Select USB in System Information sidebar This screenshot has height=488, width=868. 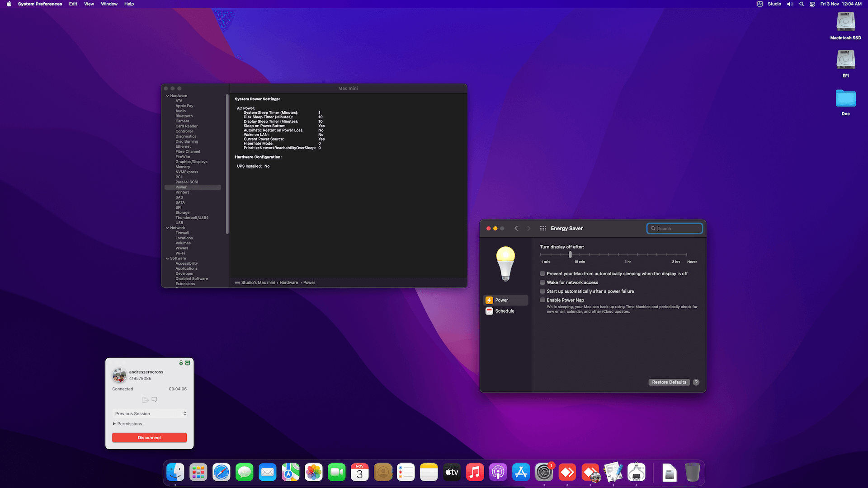179,223
